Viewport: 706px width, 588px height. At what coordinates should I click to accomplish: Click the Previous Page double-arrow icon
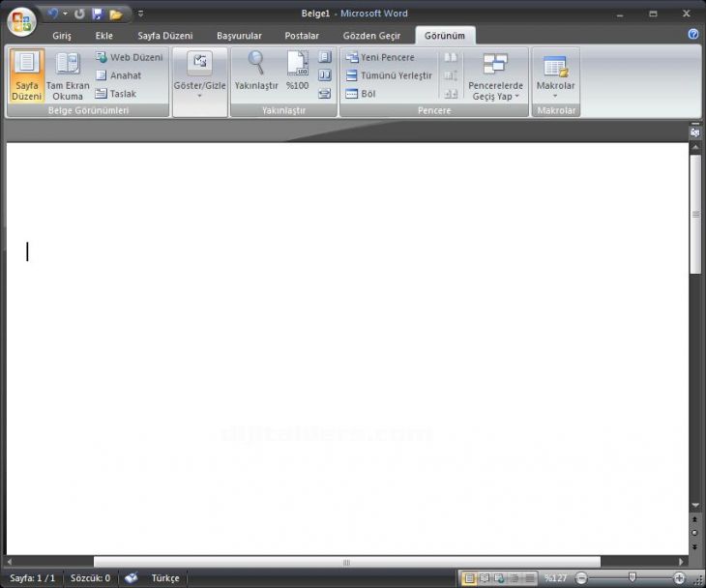coord(694,519)
